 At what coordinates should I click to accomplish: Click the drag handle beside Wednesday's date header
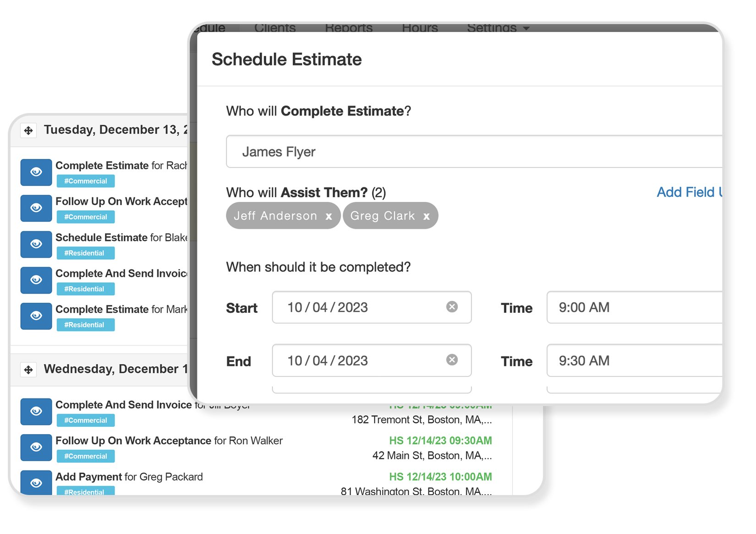click(28, 369)
